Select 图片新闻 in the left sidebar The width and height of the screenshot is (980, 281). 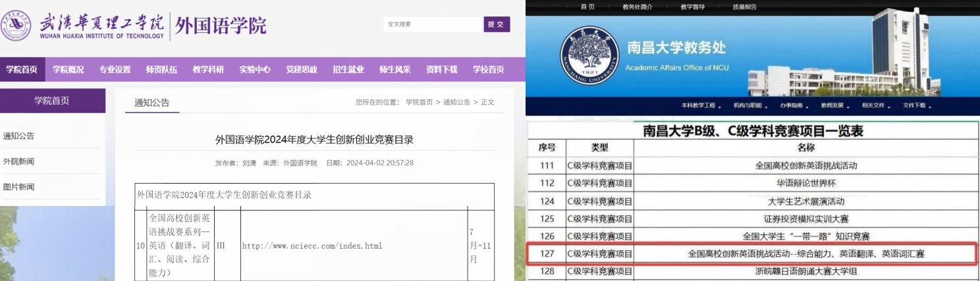point(18,186)
